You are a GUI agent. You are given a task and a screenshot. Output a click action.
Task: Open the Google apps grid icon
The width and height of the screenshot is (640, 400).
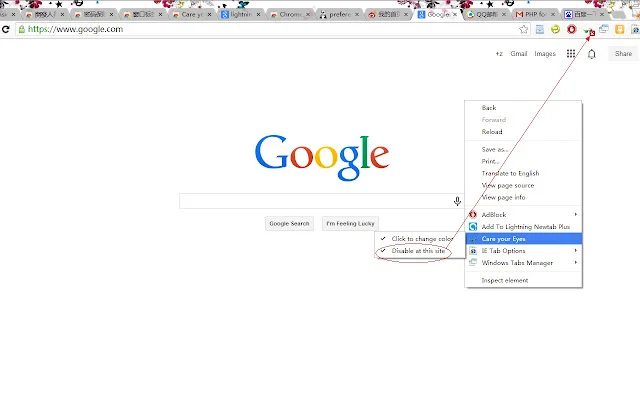[571, 53]
